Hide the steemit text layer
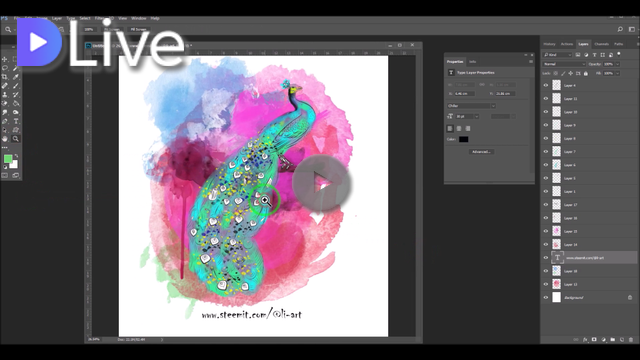Image resolution: width=640 pixels, height=360 pixels. click(x=546, y=258)
